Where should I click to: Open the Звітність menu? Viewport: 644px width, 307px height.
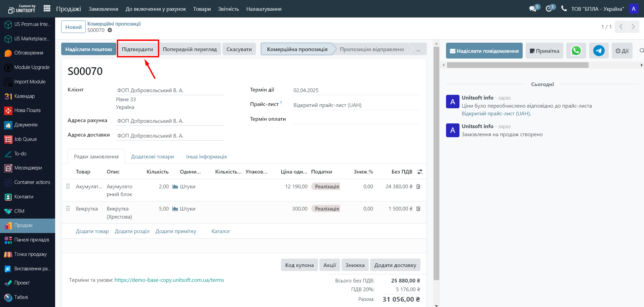(x=228, y=9)
